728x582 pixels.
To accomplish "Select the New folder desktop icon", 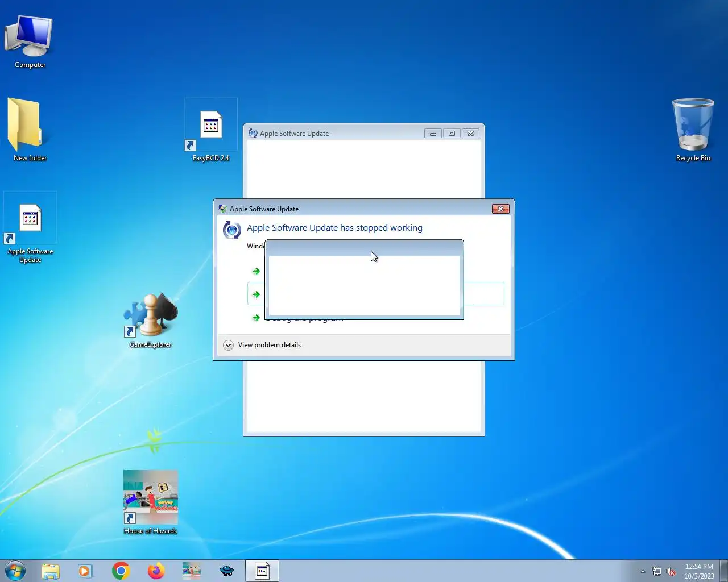I will [x=30, y=130].
